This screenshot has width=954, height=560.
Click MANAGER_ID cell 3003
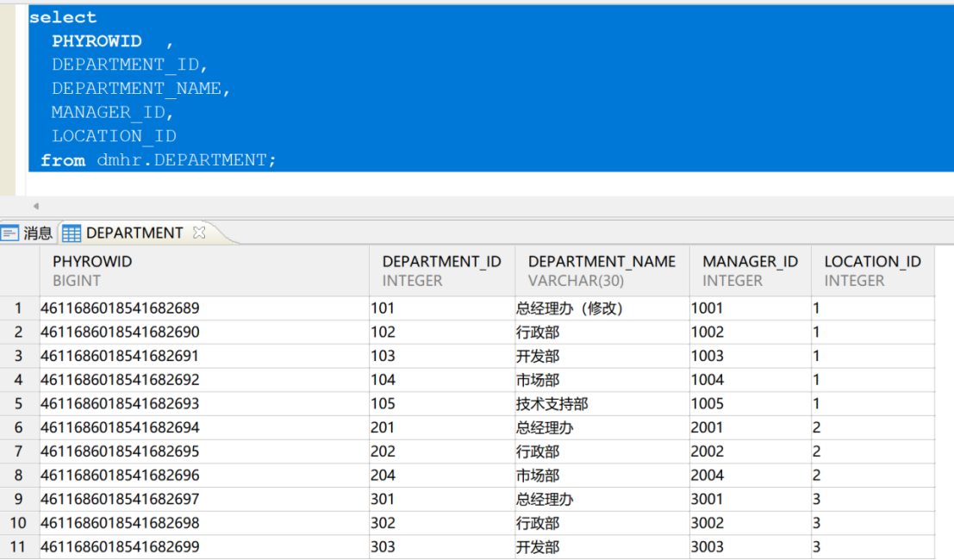click(x=750, y=546)
